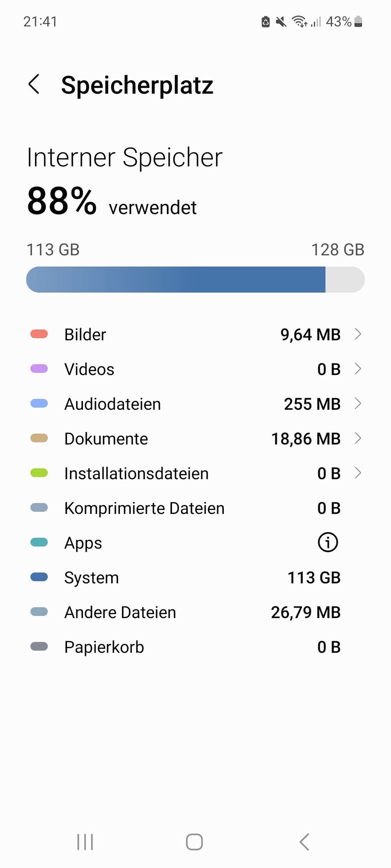Viewport: 391px width, 868px height.
Task: Open Dokumente chevron arrow
Action: click(x=358, y=438)
